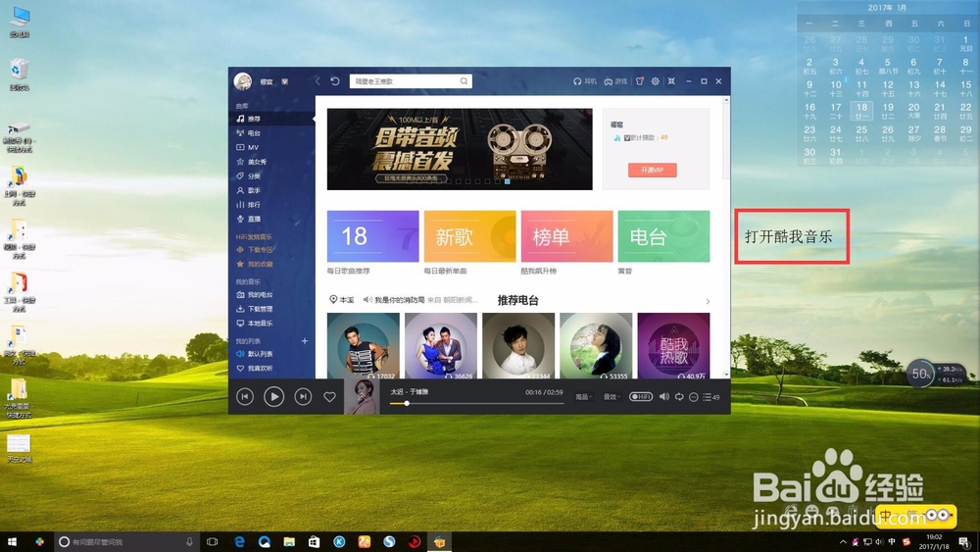Open the 新歌 new songs tile
The image size is (980, 552).
[x=469, y=236]
